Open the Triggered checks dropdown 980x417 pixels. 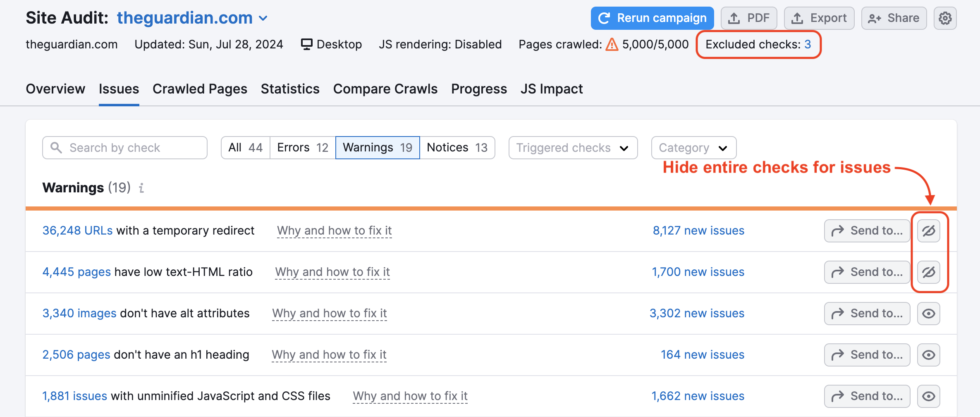pyautogui.click(x=573, y=147)
